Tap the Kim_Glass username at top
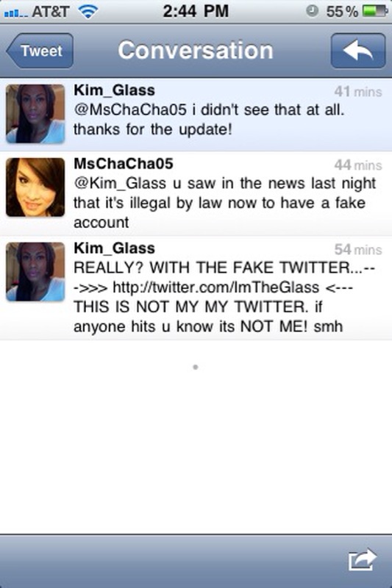This screenshot has height=588, width=392. pos(114,90)
